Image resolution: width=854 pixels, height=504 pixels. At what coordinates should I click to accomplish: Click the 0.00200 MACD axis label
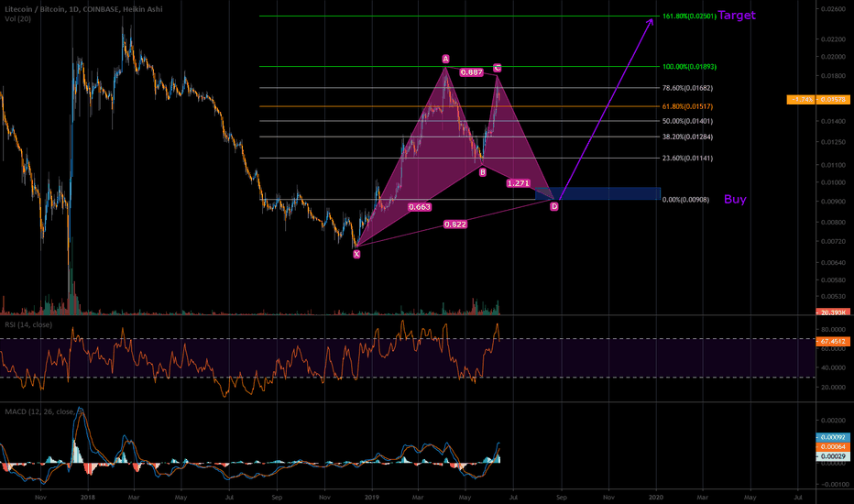pyautogui.click(x=833, y=421)
